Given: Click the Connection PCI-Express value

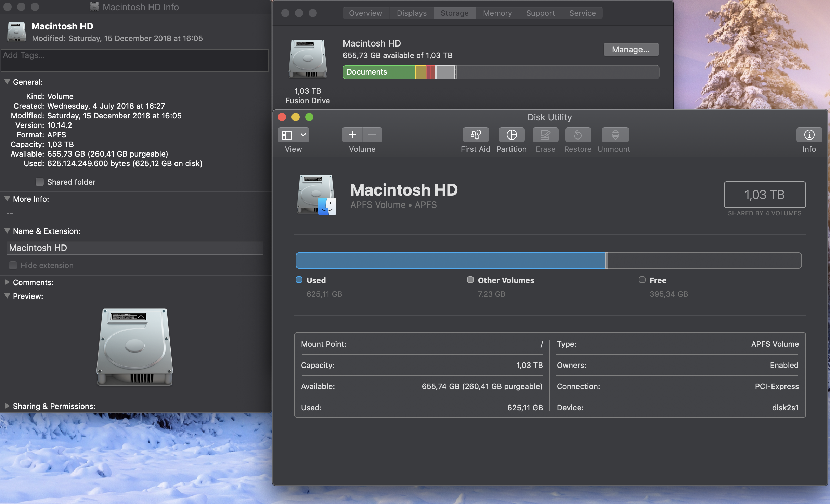Looking at the screenshot, I should click(x=777, y=386).
